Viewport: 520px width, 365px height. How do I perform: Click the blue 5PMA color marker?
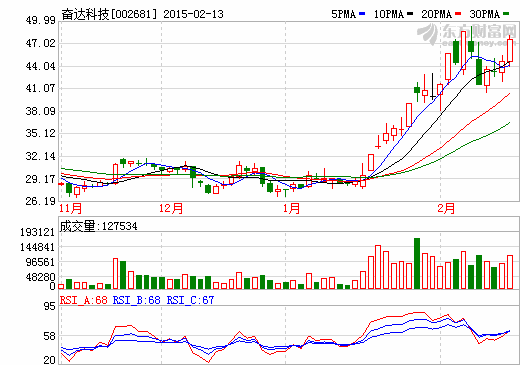(362, 14)
